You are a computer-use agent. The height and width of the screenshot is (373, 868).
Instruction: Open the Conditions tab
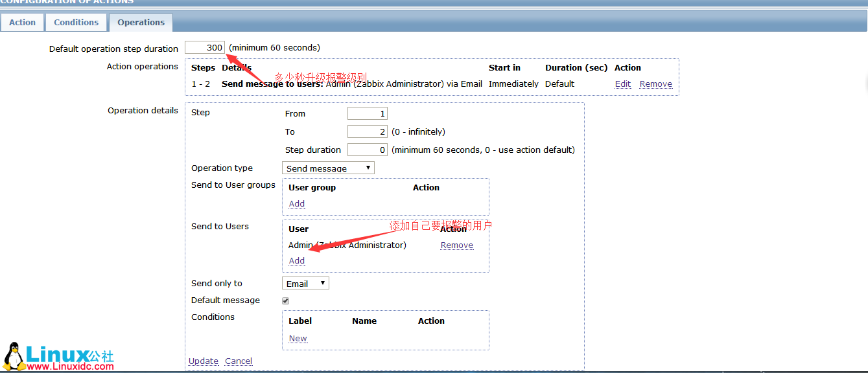(76, 22)
